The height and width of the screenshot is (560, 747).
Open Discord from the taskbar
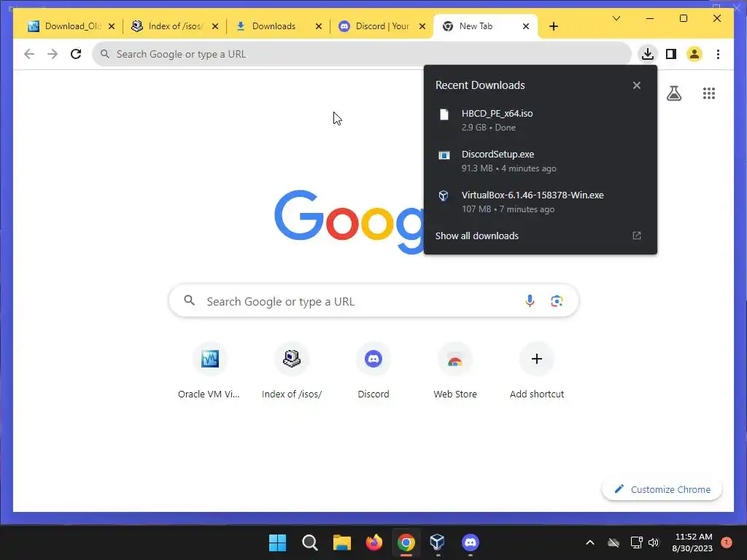pos(471,542)
